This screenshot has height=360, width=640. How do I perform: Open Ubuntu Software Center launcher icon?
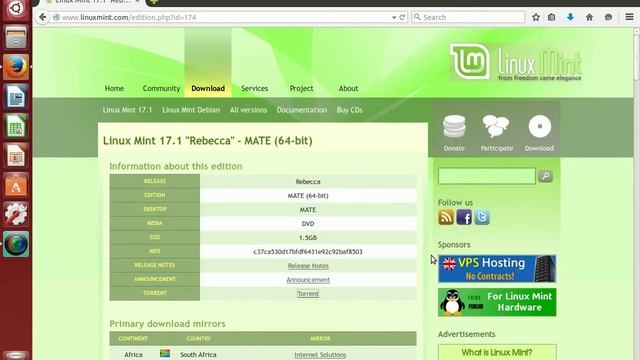pos(16,185)
